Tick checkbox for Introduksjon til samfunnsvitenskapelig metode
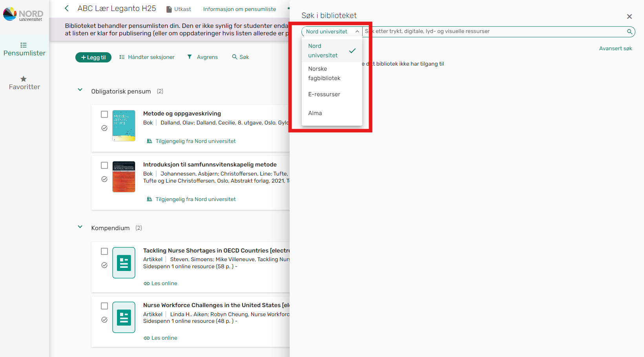Image resolution: width=644 pixels, height=357 pixels. pyautogui.click(x=104, y=165)
